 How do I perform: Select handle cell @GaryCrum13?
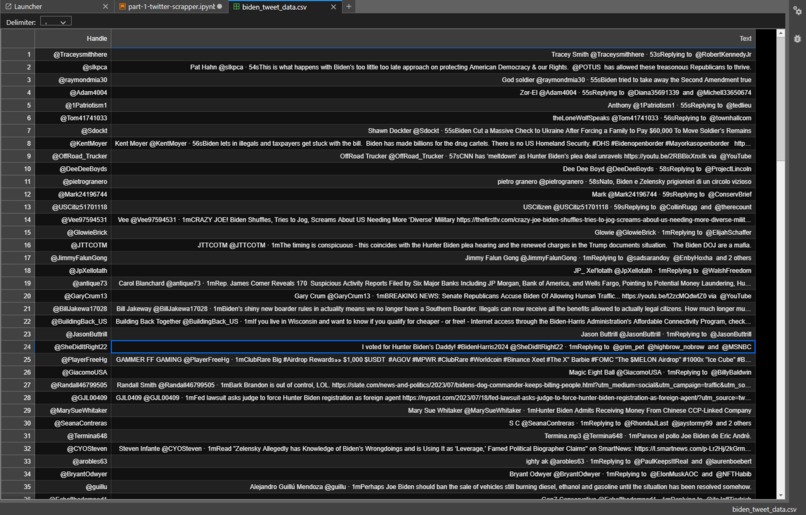pos(73,296)
